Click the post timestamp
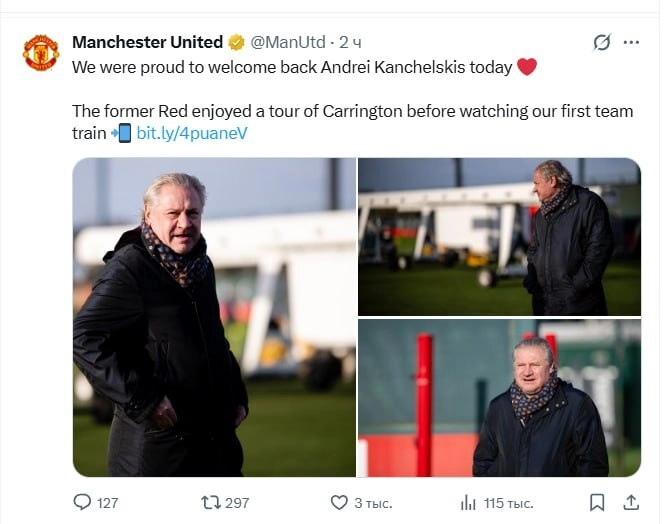The width and height of the screenshot is (671, 524). tap(351, 42)
